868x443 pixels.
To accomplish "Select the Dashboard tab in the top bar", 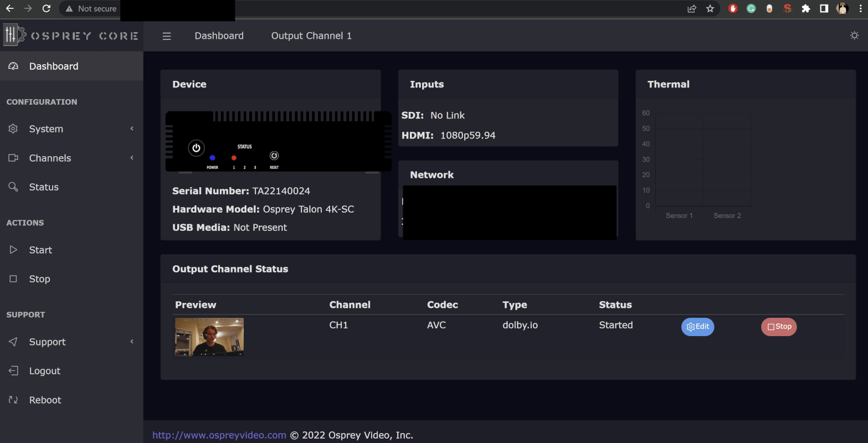I will pos(219,35).
